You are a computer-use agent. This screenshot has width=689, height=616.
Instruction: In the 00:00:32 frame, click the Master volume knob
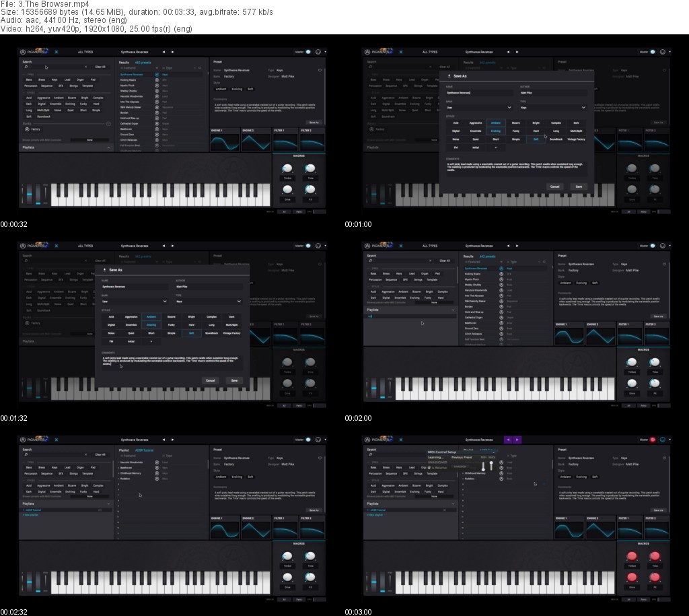tap(308, 52)
